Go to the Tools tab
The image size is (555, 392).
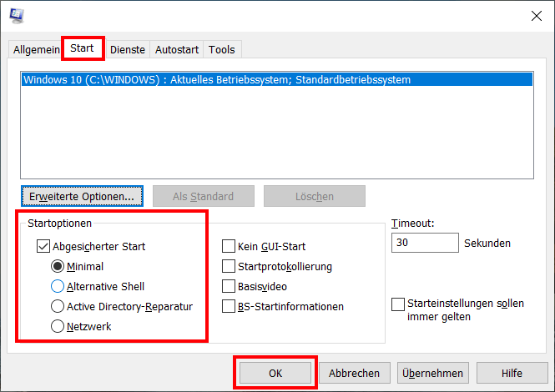pyautogui.click(x=221, y=49)
